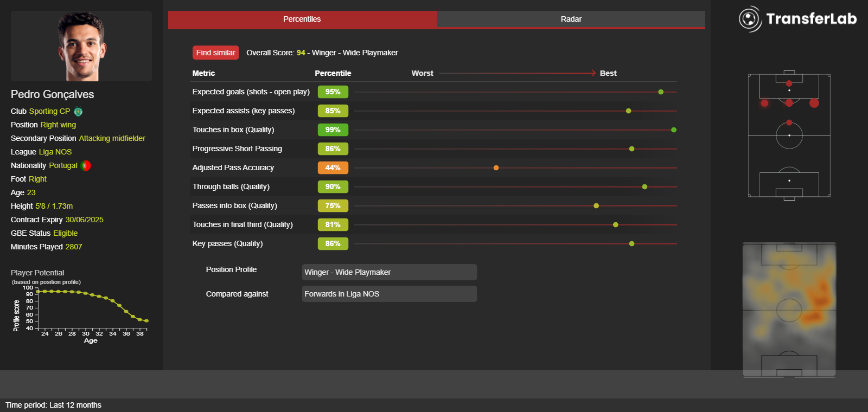Click the 'Portugal' nationality text
This screenshot has width=868, height=412.
(x=63, y=165)
